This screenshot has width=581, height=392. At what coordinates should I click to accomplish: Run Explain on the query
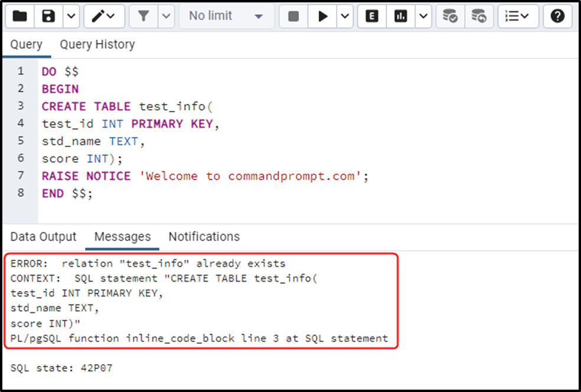(x=371, y=16)
